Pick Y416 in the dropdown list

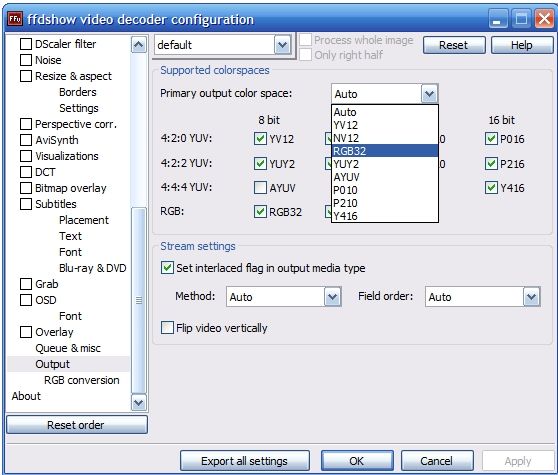pyautogui.click(x=385, y=216)
